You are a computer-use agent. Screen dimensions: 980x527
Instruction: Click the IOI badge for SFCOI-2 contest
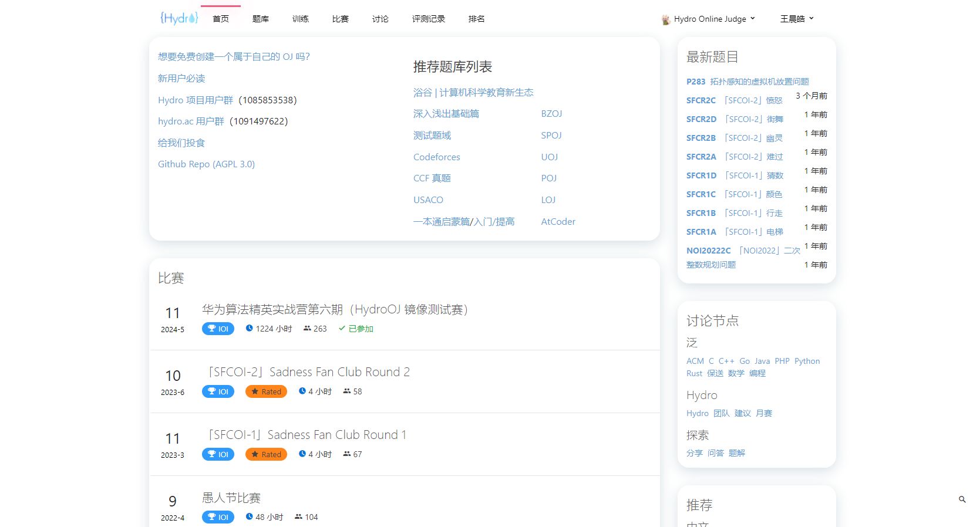coord(218,391)
